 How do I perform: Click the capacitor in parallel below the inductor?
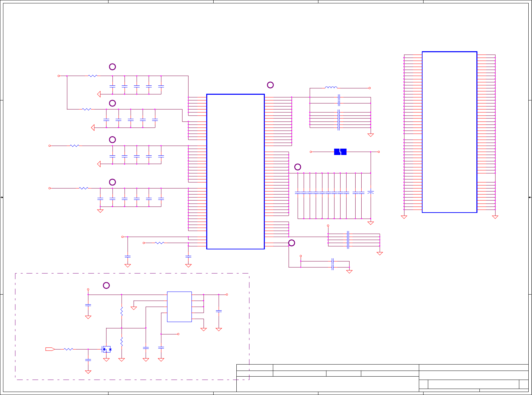(x=339, y=97)
